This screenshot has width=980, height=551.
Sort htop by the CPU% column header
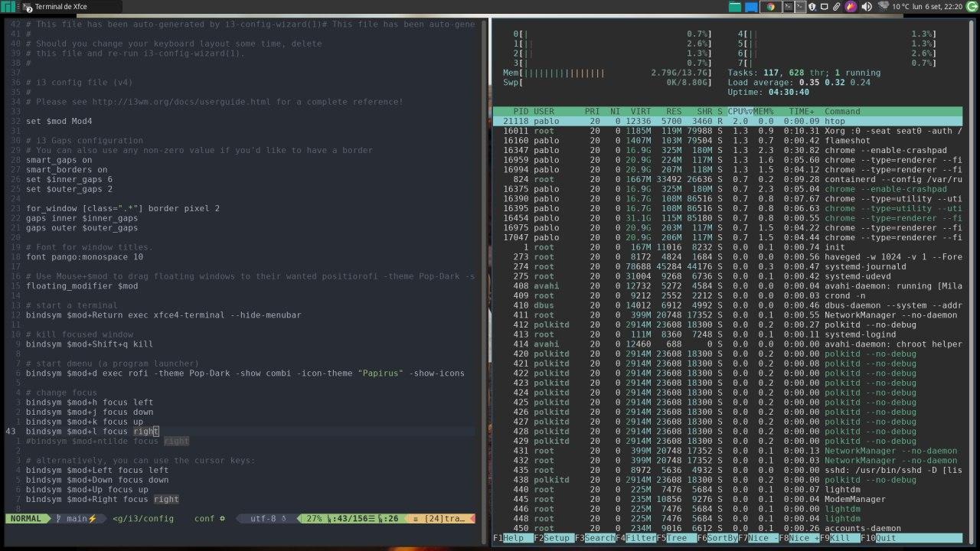740,111
